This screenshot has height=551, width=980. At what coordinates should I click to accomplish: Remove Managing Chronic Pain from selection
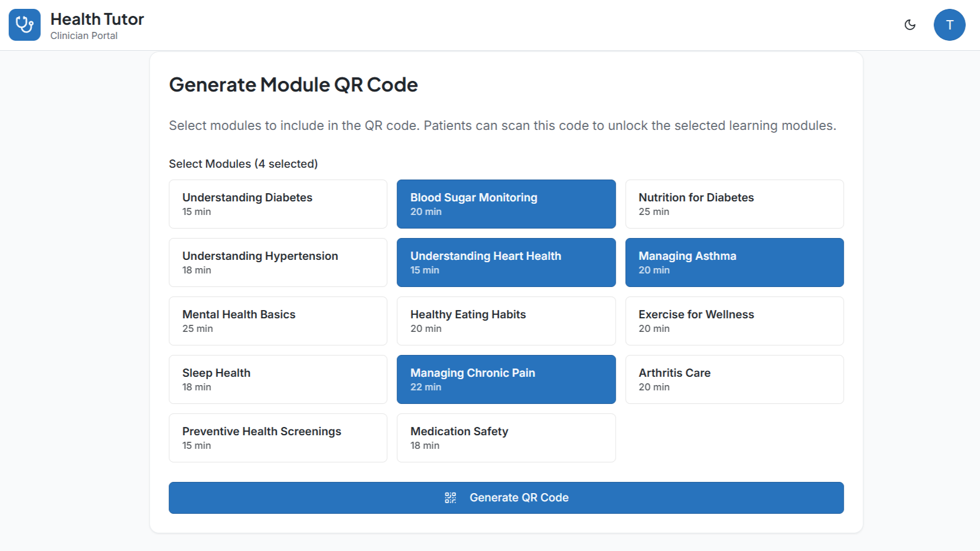click(x=506, y=379)
